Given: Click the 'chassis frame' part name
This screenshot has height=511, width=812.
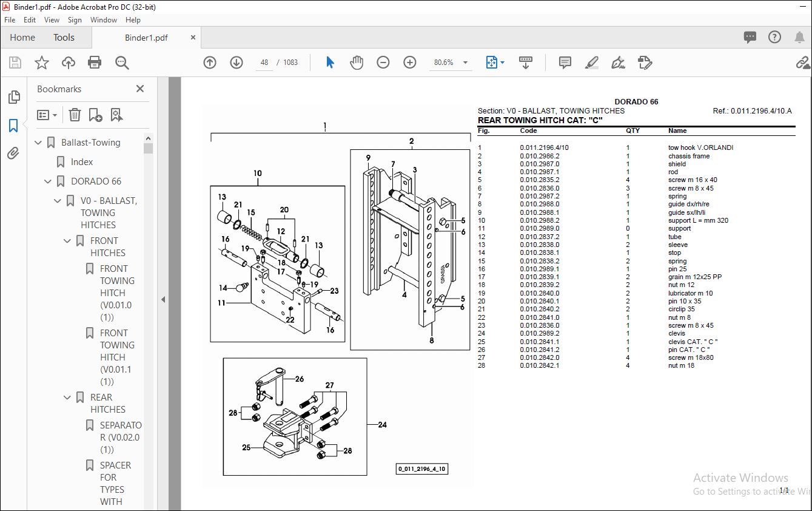Looking at the screenshot, I should click(x=689, y=156).
